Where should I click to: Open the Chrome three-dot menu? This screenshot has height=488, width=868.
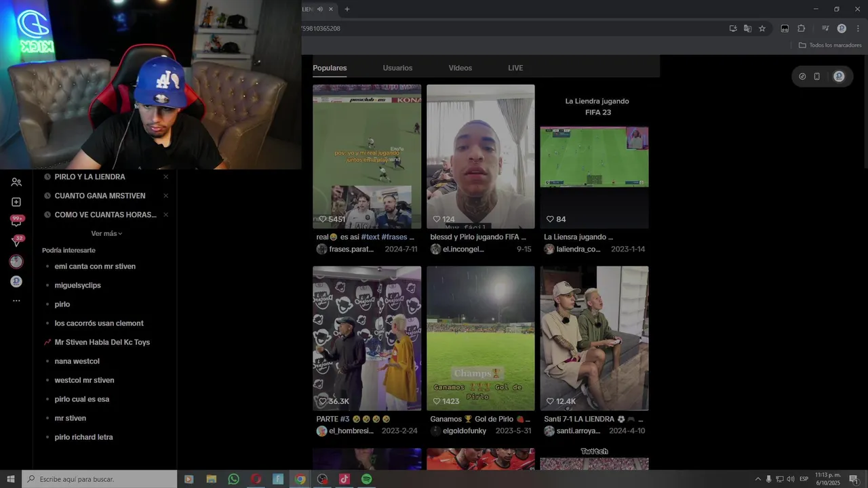858,28
